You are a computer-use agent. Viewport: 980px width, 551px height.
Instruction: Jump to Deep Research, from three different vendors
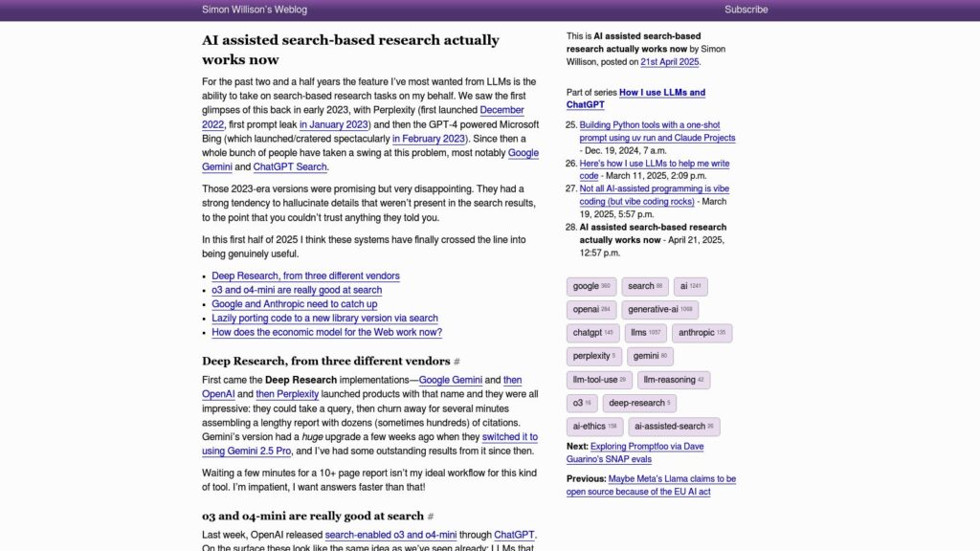[x=305, y=275]
